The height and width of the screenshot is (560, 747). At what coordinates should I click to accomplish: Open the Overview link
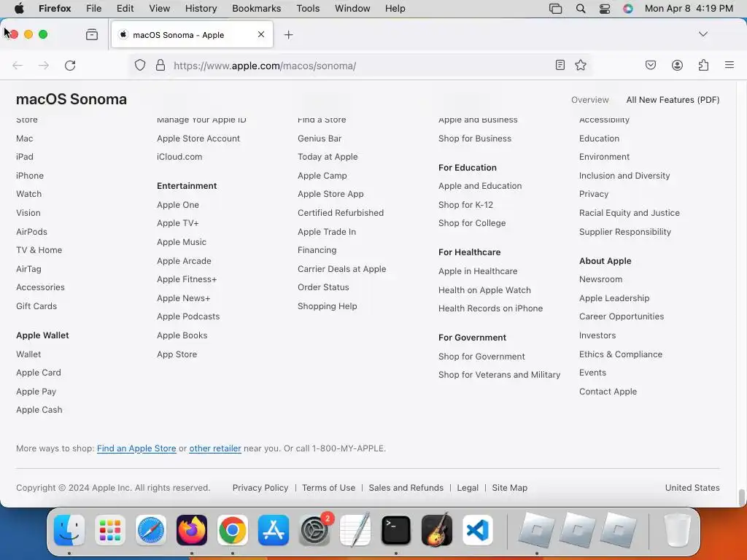pos(589,100)
